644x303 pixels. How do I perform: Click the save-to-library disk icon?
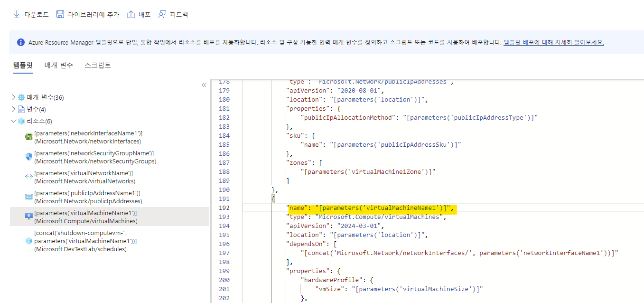60,14
